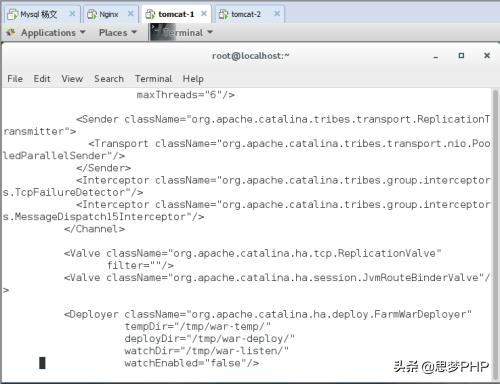This screenshot has width=500, height=384.
Task: Click the FarmWarDeployer line
Action: 268,314
